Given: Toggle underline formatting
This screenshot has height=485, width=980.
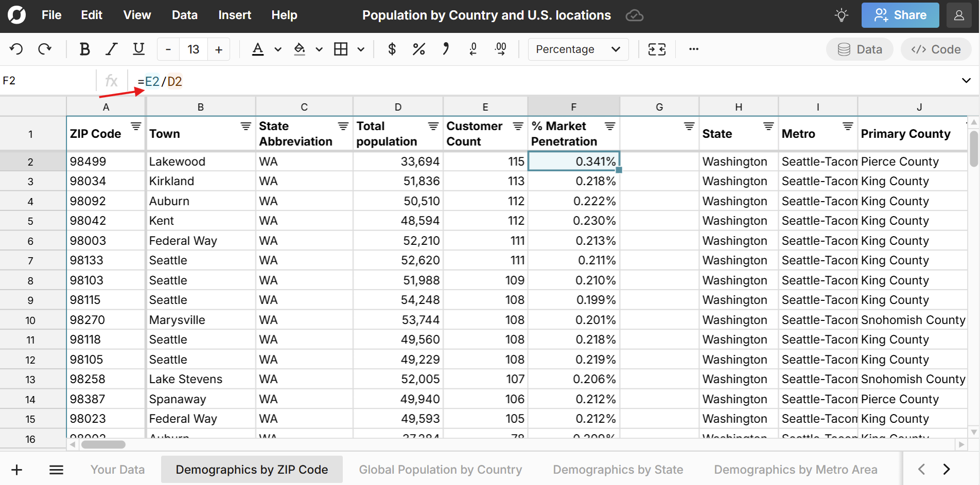Looking at the screenshot, I should tap(138, 49).
